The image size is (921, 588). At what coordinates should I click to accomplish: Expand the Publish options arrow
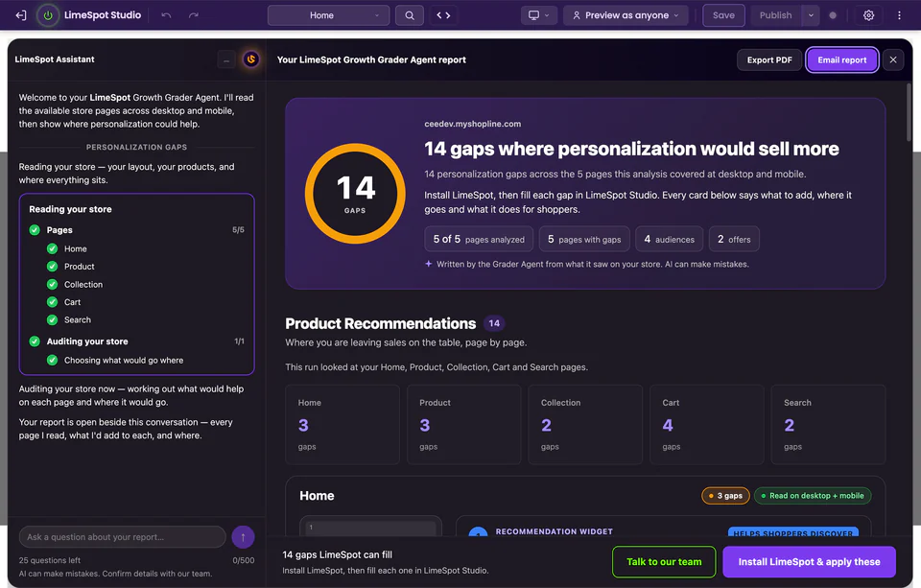tap(811, 15)
